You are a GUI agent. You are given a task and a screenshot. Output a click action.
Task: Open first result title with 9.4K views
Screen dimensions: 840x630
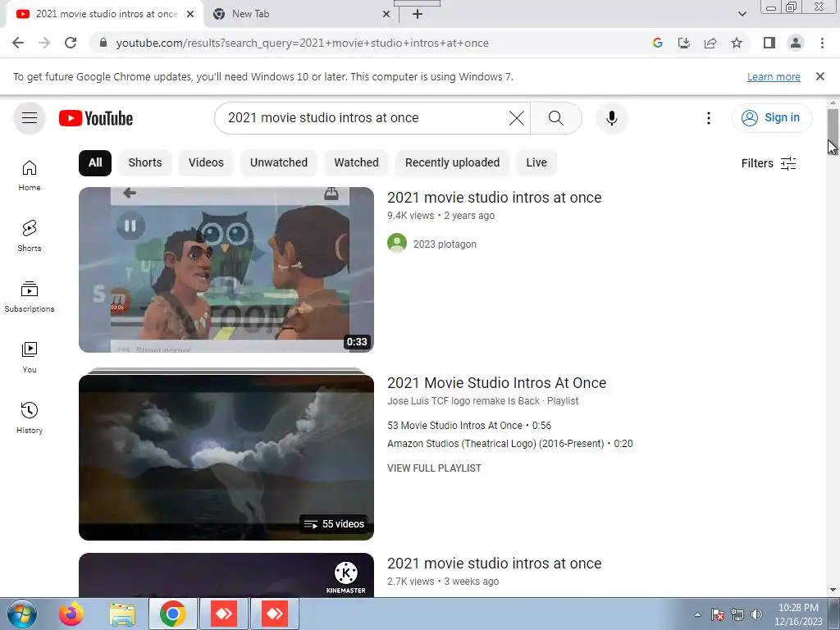coord(495,198)
